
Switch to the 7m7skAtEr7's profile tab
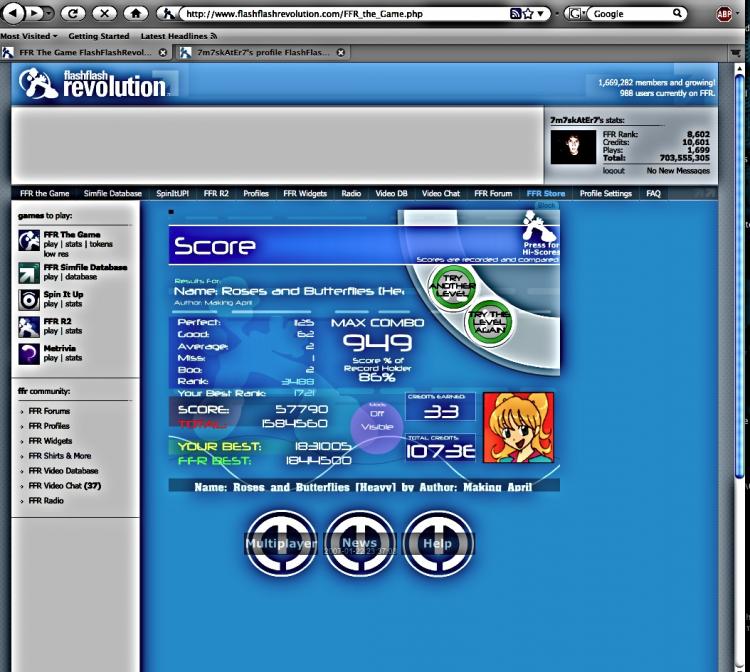point(260,52)
